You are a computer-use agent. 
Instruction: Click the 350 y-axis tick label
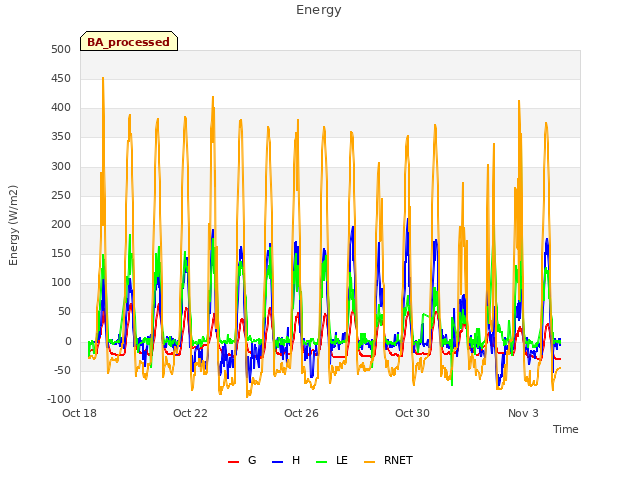61,137
